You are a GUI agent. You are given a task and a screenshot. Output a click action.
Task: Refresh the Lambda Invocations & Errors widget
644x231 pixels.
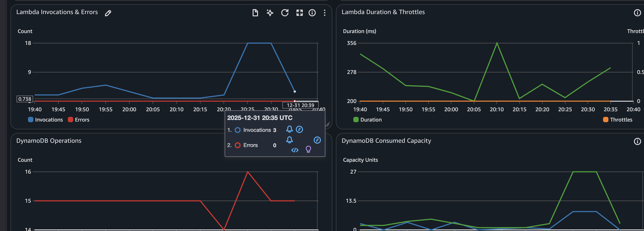click(285, 13)
